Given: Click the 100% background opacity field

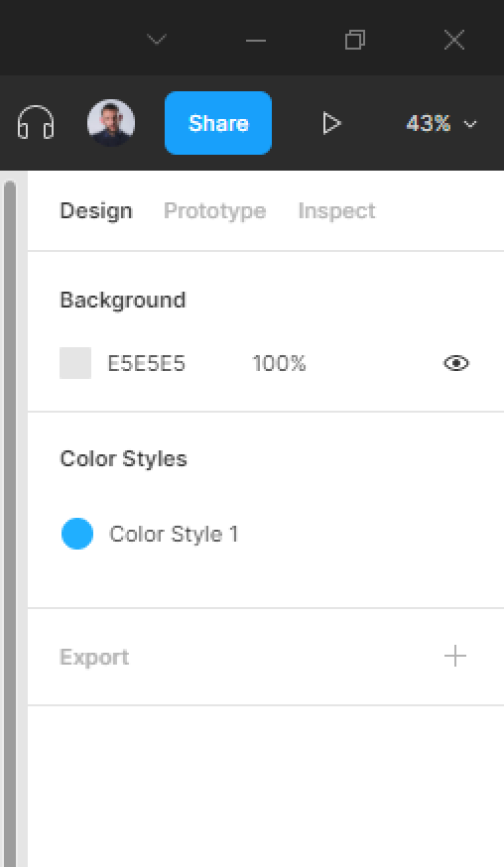Looking at the screenshot, I should click(279, 364).
